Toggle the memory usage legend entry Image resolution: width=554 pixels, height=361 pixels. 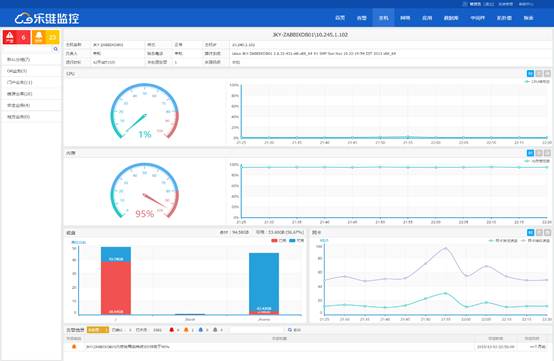coord(537,161)
